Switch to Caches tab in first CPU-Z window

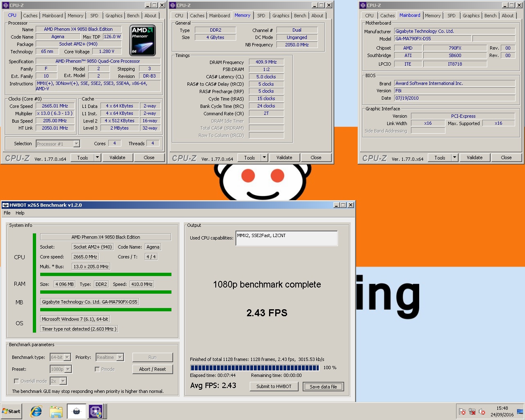pos(30,16)
